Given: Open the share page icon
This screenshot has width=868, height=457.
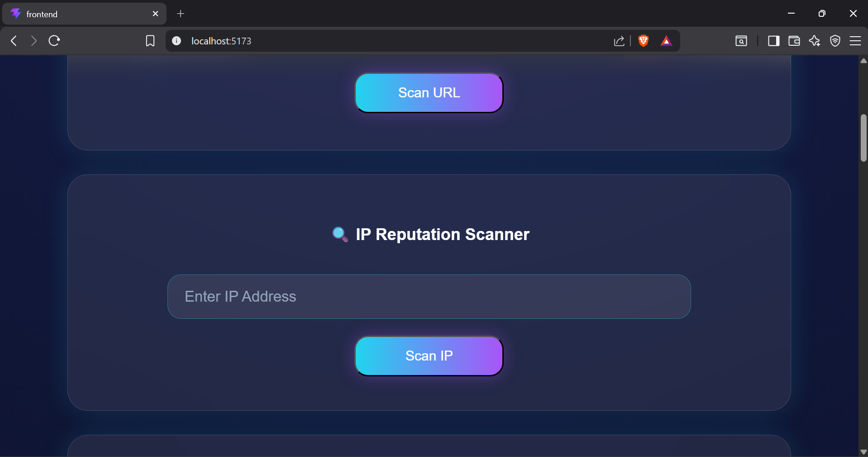Looking at the screenshot, I should [x=619, y=41].
